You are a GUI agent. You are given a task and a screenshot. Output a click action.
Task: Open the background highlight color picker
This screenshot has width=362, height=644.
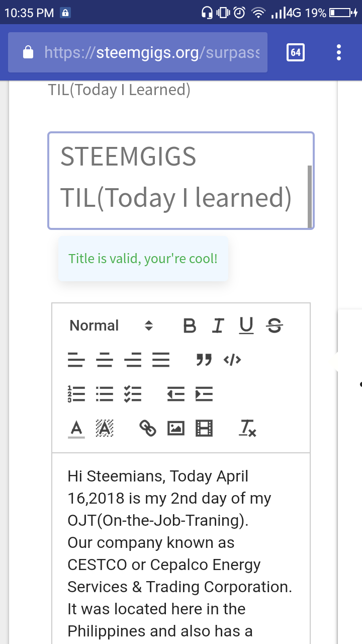click(x=104, y=429)
